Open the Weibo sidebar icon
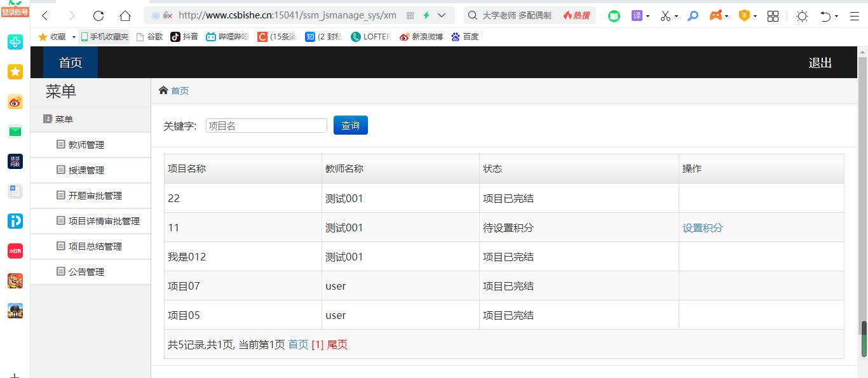 pyautogui.click(x=15, y=102)
